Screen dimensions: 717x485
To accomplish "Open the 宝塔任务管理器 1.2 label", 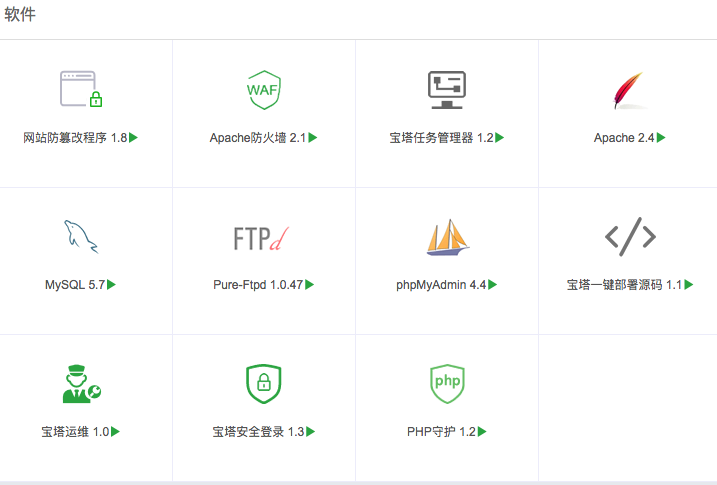I will point(442,138).
